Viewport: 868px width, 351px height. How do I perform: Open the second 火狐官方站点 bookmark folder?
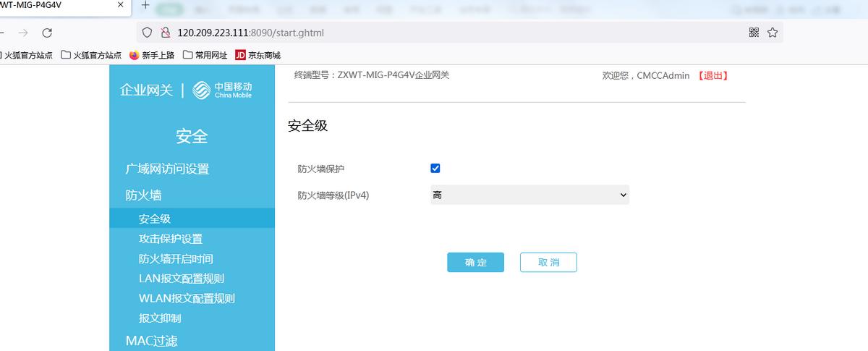(91, 55)
